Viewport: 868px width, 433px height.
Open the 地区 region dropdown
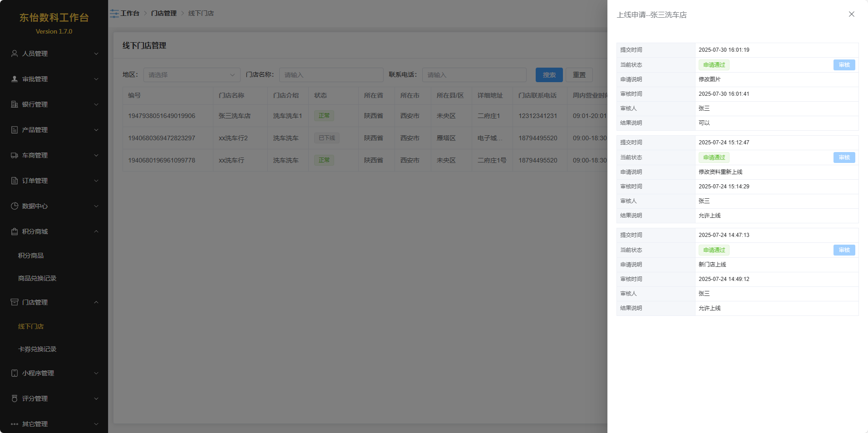pos(192,75)
